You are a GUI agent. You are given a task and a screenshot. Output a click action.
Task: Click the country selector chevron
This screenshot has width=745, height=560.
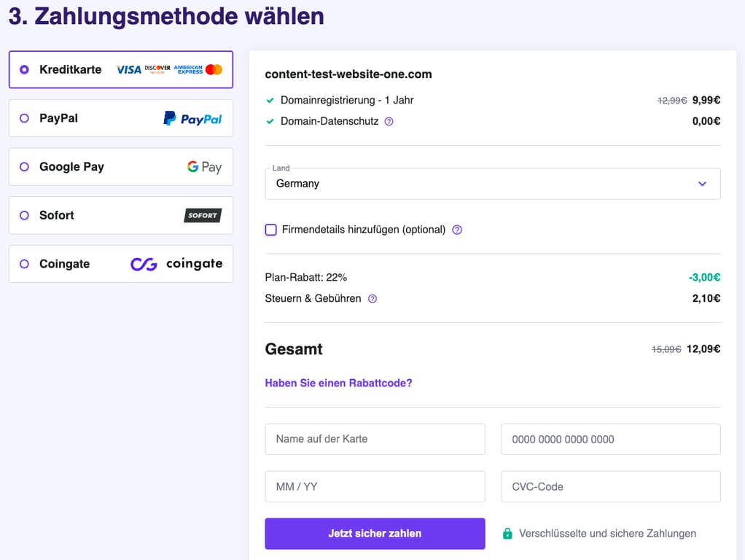click(702, 184)
